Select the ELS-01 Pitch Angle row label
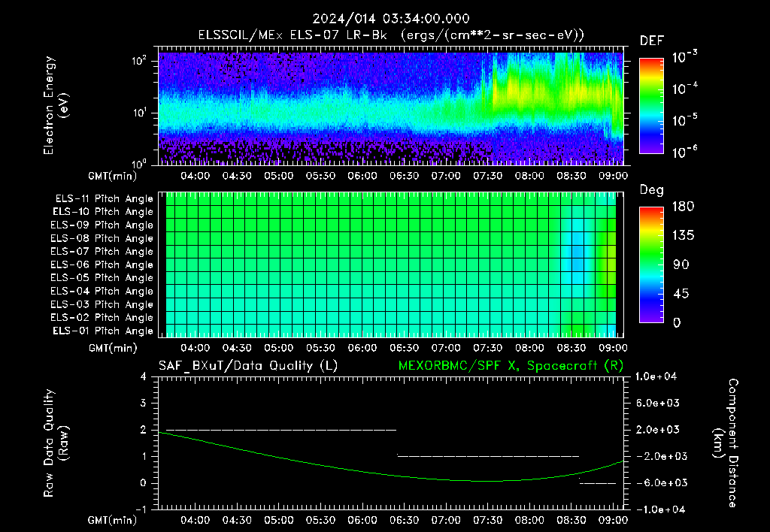The image size is (770, 532). pyautogui.click(x=103, y=331)
